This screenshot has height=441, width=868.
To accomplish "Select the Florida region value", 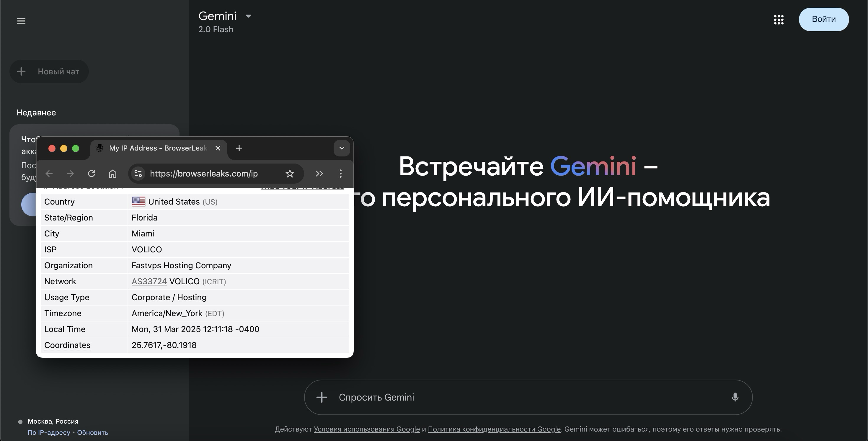I will [x=145, y=218].
